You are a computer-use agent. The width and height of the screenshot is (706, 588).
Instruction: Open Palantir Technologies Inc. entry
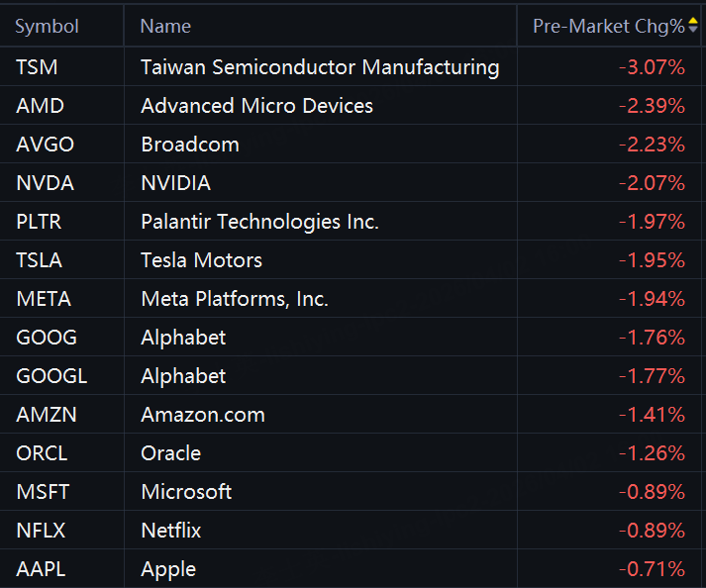259,222
